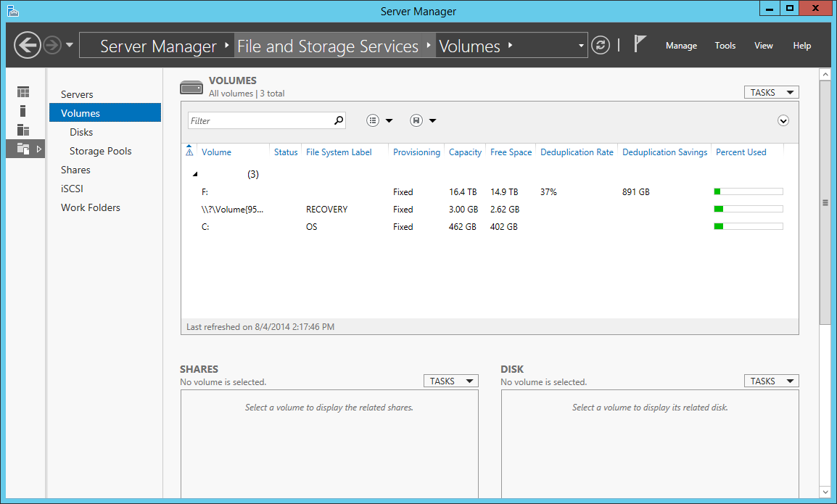Open the notifications flag icon
The width and height of the screenshot is (837, 504).
click(641, 44)
